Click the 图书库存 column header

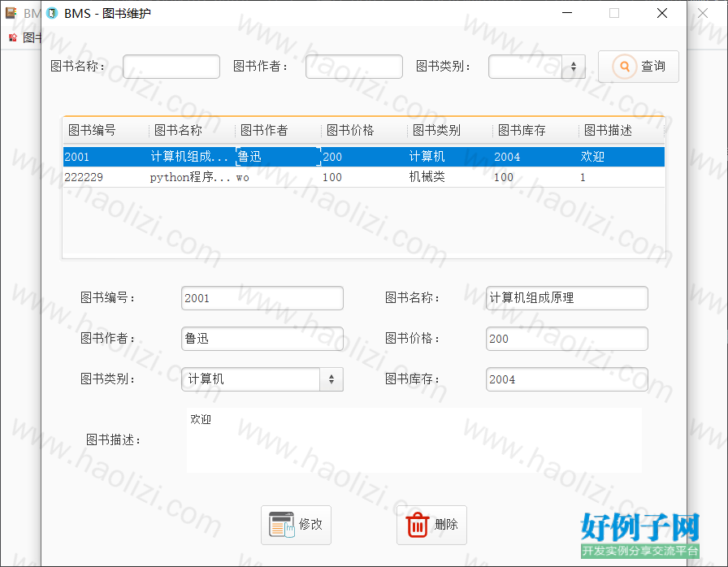coord(536,131)
